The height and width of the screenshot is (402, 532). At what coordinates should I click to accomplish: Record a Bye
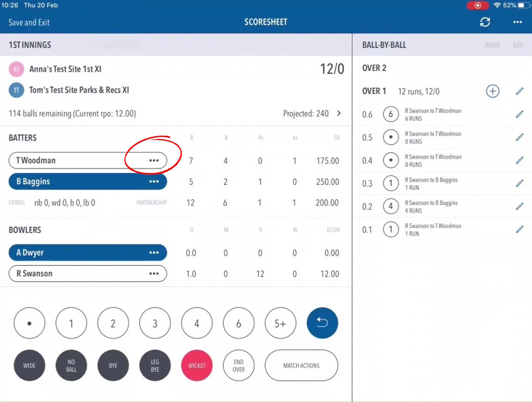(113, 366)
